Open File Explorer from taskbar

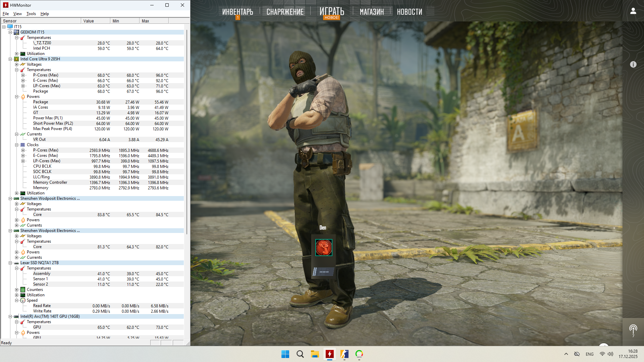[315, 354]
